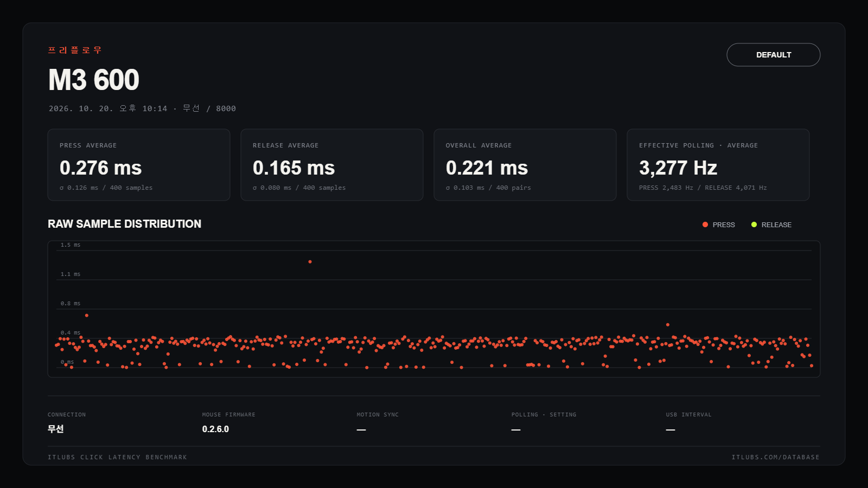Toggle the PRESS legend red dot

705,224
